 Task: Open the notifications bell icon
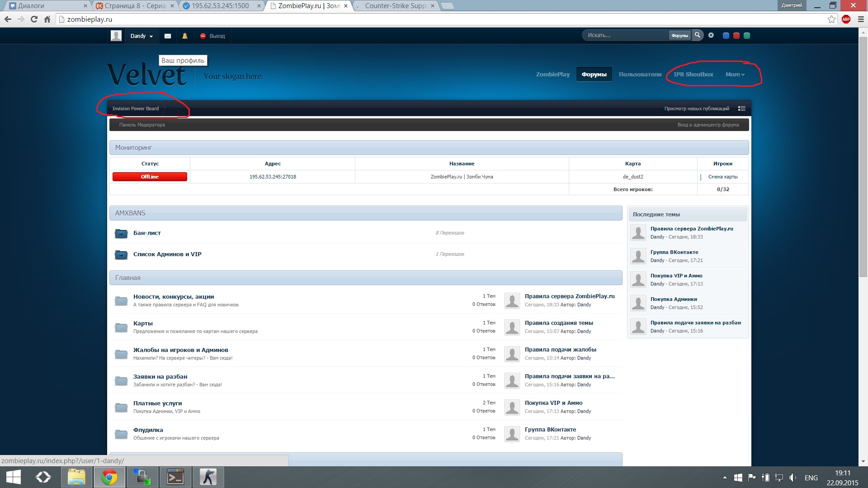185,36
